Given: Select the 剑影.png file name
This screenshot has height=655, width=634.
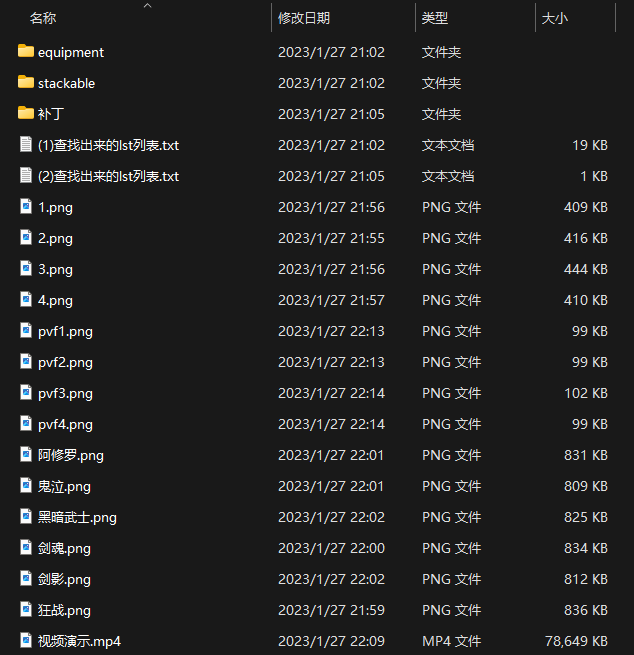Looking at the screenshot, I should click(x=64, y=579).
